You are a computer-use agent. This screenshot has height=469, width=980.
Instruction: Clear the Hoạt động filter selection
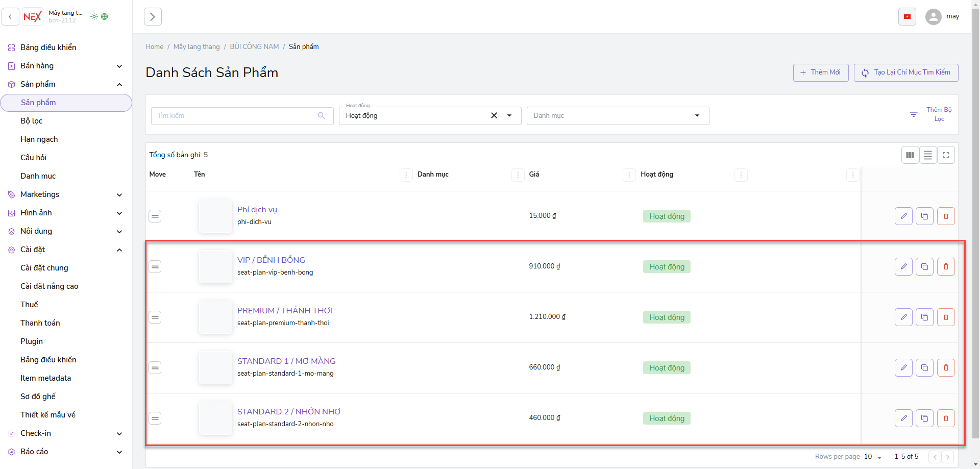494,116
